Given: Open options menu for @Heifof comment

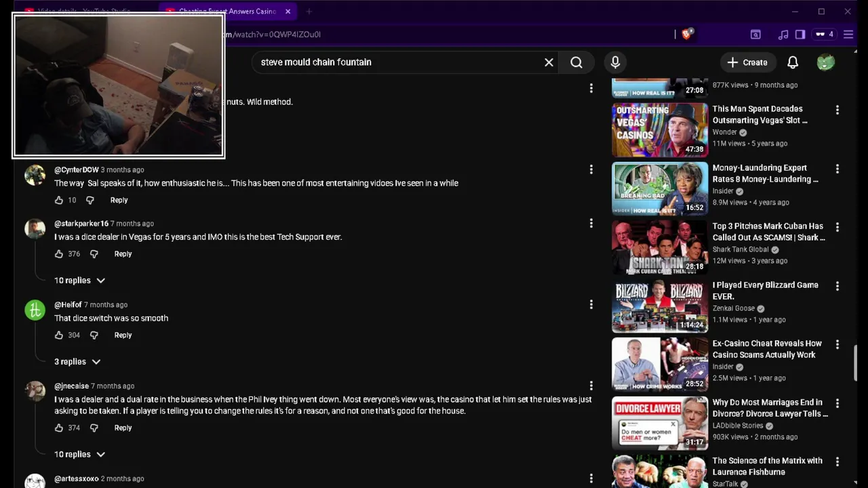Looking at the screenshot, I should point(591,304).
